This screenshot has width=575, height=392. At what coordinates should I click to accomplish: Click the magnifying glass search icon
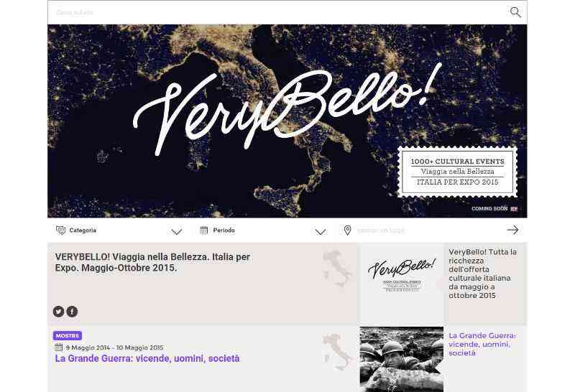tap(515, 12)
